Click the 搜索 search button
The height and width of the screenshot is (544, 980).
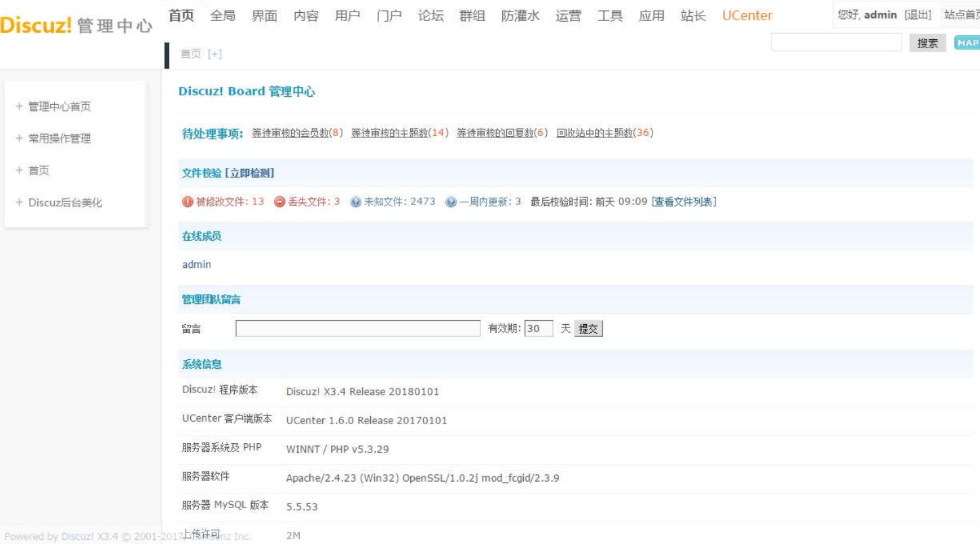coord(927,43)
